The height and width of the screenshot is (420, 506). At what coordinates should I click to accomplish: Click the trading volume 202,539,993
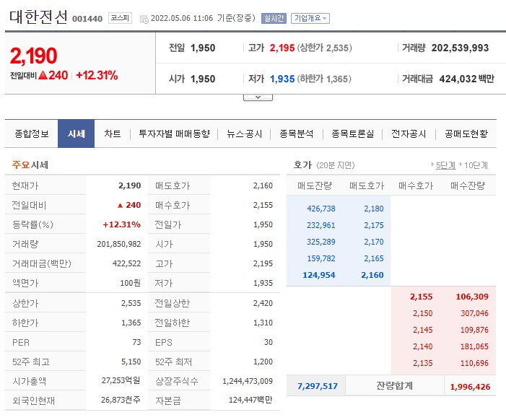click(461, 48)
